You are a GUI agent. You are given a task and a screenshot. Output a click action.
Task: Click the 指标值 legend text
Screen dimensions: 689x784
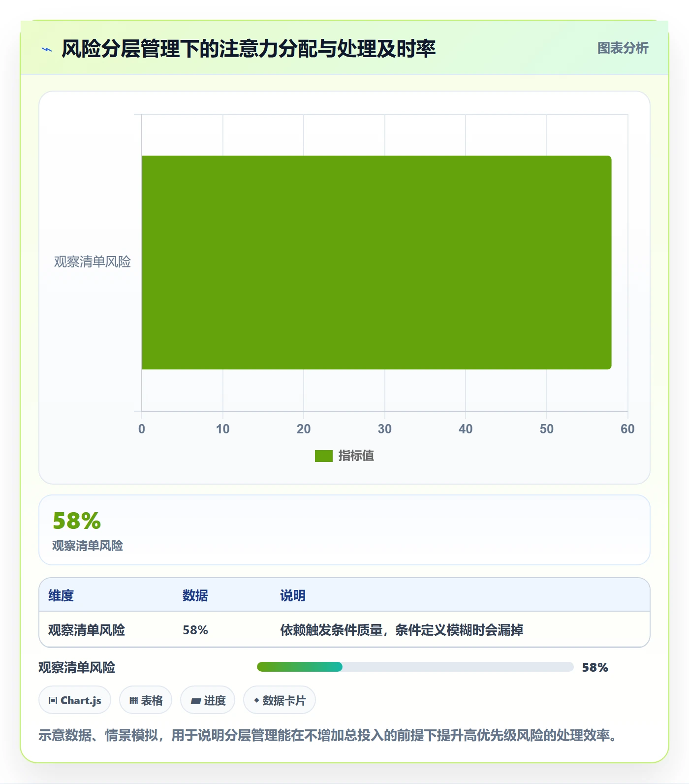(356, 456)
